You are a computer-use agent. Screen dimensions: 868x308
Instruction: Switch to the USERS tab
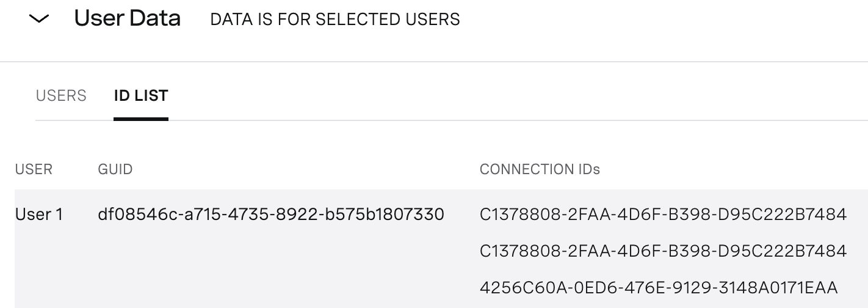[61, 96]
